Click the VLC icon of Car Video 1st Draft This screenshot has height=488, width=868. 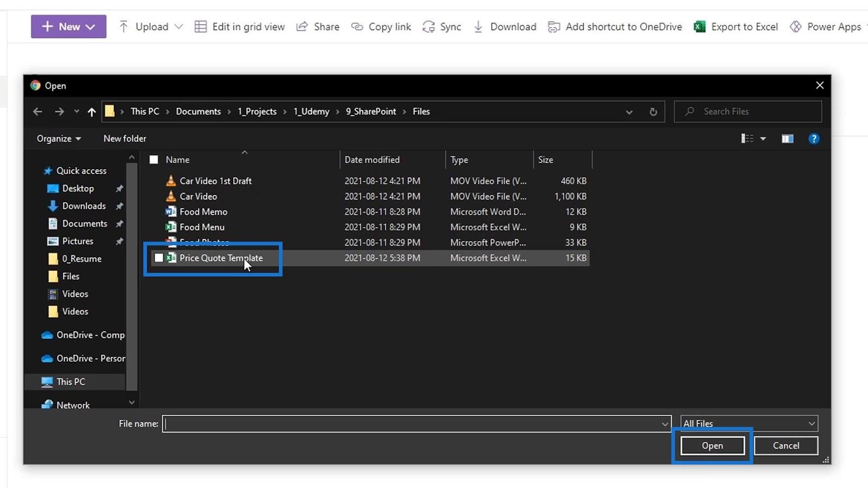pyautogui.click(x=171, y=181)
